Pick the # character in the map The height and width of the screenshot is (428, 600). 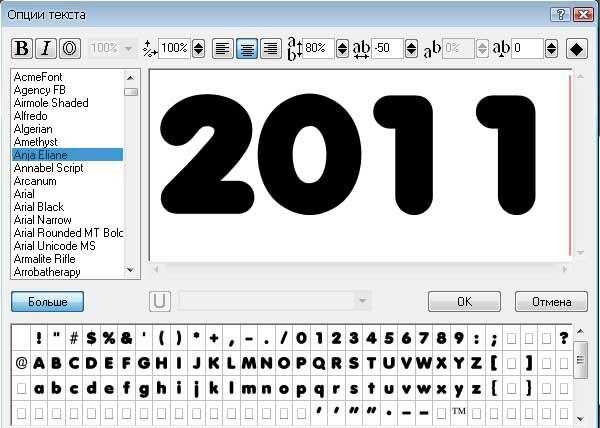[74, 338]
